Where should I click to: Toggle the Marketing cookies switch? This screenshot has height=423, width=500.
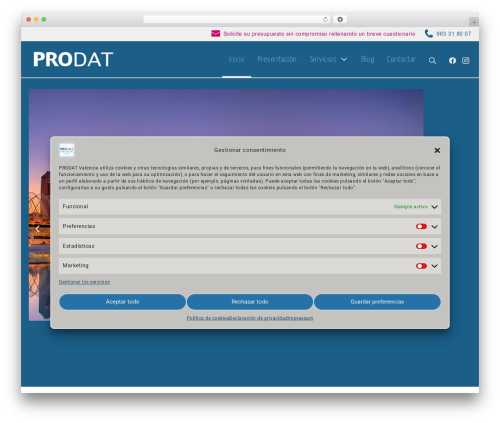[421, 266]
